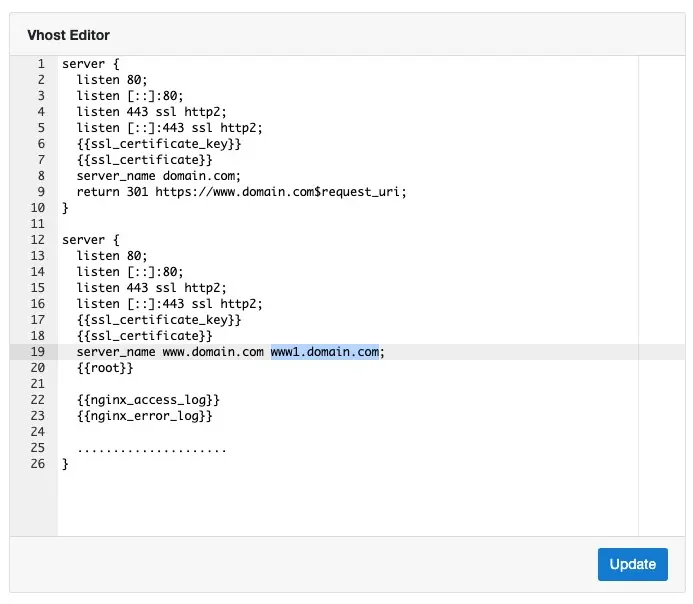Click 'listen [::]:80;' on line 14
Image resolution: width=693 pixels, height=604 pixels.
130,272
